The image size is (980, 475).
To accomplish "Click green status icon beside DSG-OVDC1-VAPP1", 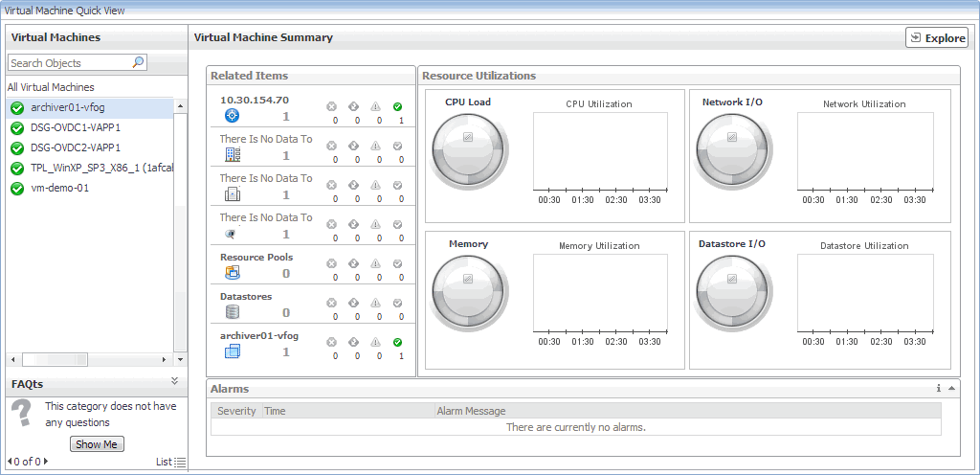I will [17, 128].
